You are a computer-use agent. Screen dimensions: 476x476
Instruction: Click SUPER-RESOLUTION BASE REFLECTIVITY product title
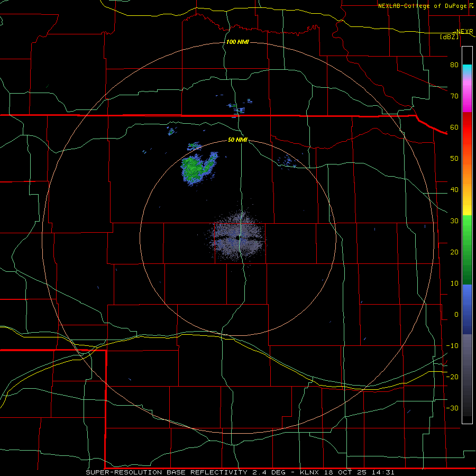click(x=167, y=472)
